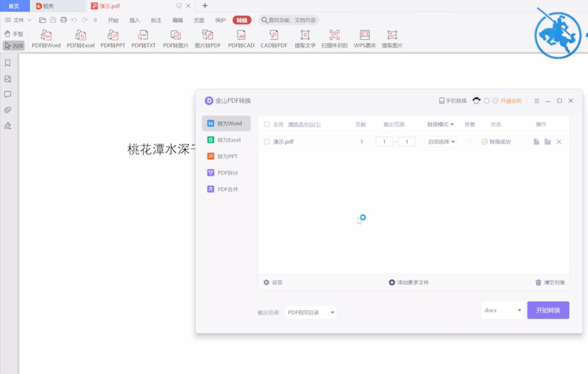Open the PDF转CAD tool
Screen dimensions: 588x374
241,39
